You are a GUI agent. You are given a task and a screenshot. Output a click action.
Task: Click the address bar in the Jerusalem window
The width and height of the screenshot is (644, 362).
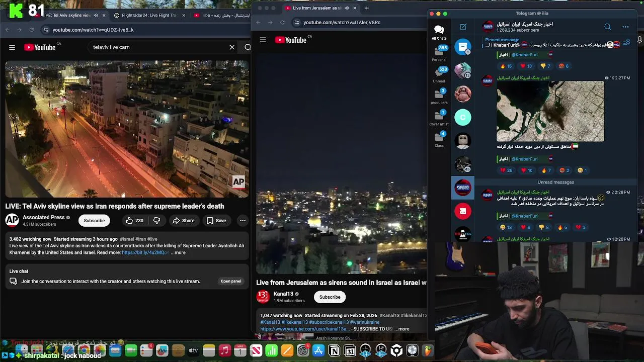[360, 23]
